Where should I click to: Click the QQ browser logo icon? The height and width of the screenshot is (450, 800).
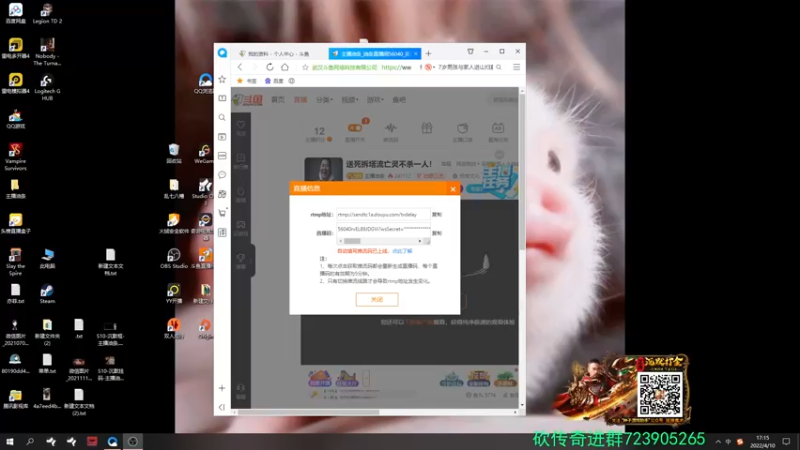click(x=222, y=53)
